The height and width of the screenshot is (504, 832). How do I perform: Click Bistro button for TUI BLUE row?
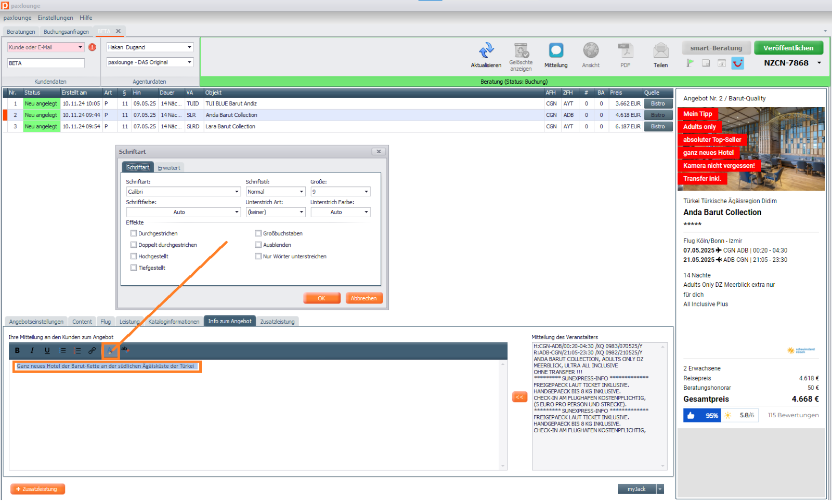pyautogui.click(x=657, y=104)
